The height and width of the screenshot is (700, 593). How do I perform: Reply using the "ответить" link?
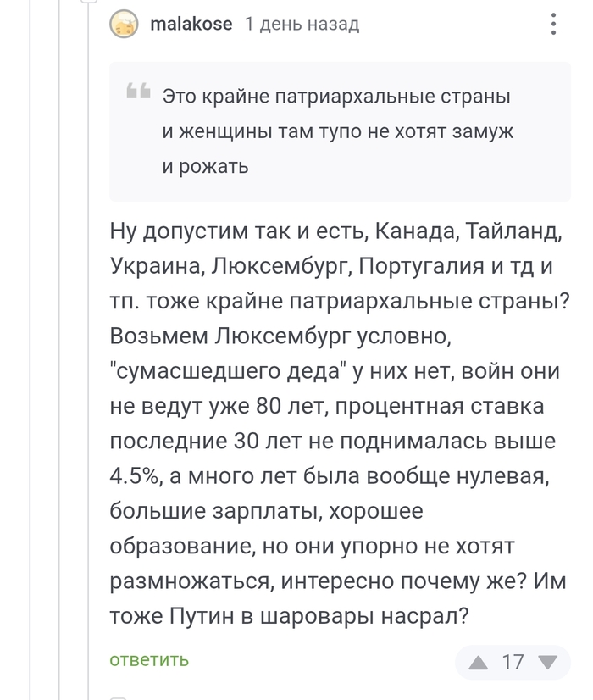[149, 659]
